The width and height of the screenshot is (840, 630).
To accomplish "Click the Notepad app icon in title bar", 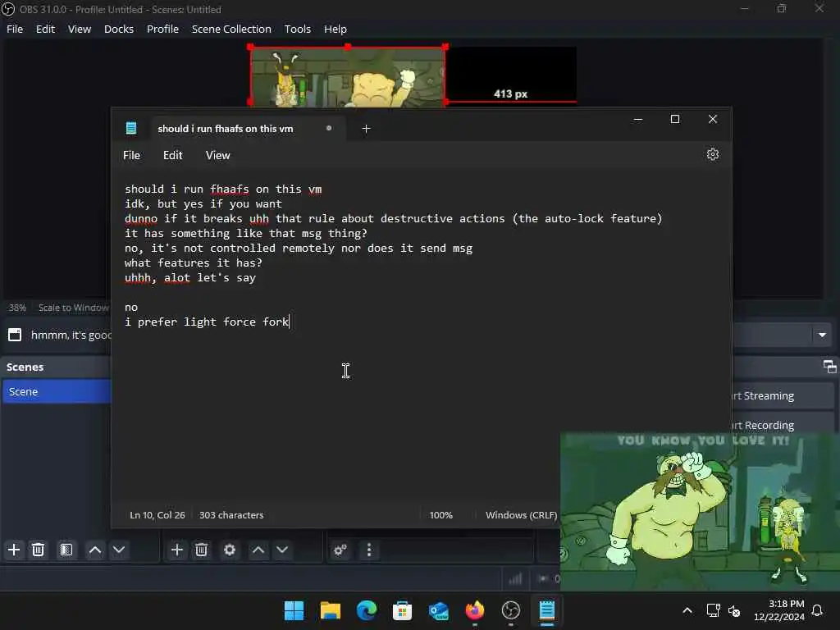I will click(x=131, y=128).
